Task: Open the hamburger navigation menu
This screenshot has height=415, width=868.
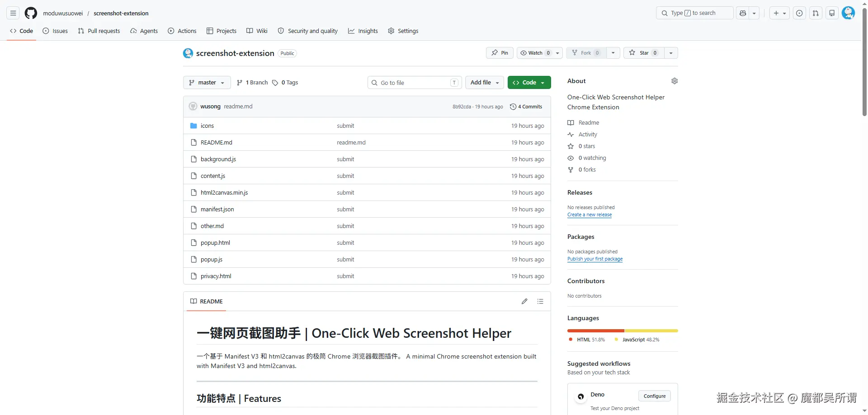Action: (x=13, y=13)
